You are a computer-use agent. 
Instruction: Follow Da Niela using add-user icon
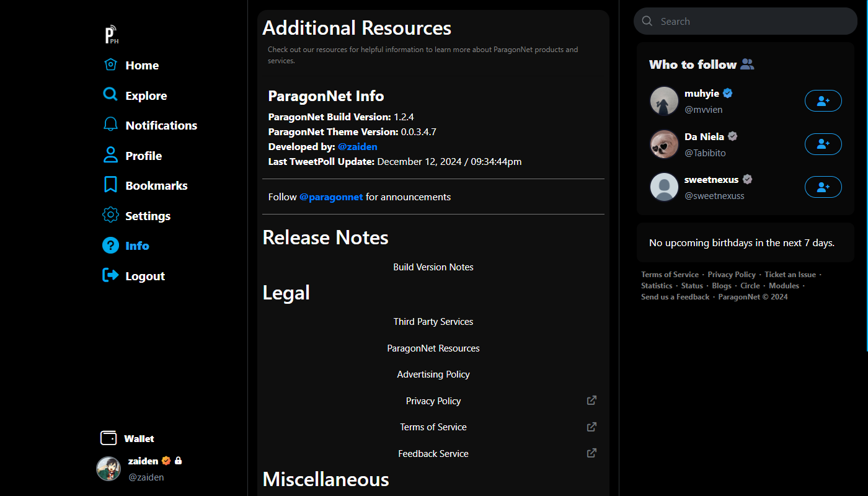(x=823, y=144)
